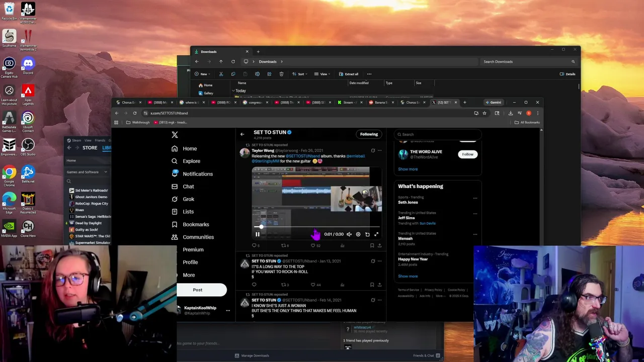Click the Chrome address bar
This screenshot has height=362, width=644.
(x=307, y=113)
